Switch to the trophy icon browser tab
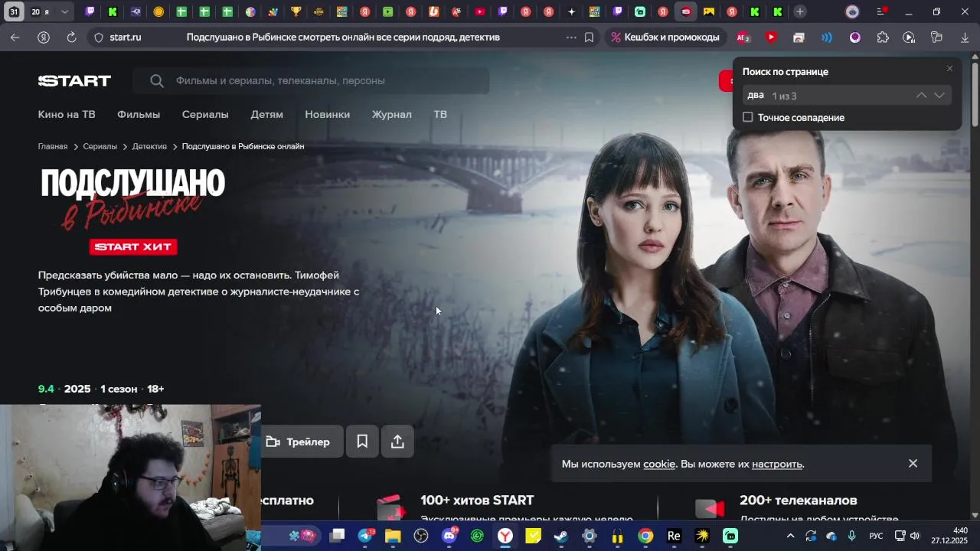Image resolution: width=980 pixels, height=551 pixels. pos(296,11)
